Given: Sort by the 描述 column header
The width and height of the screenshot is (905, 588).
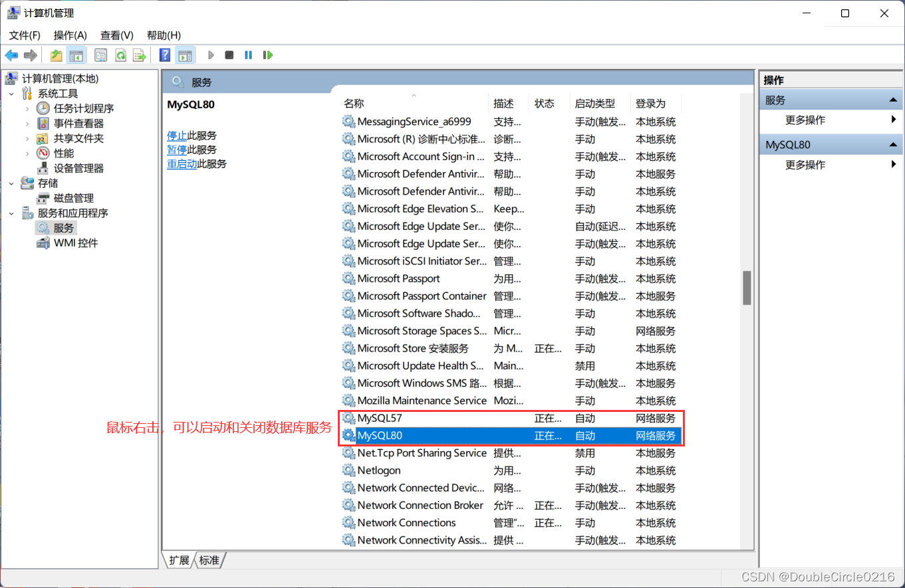Looking at the screenshot, I should pos(509,104).
